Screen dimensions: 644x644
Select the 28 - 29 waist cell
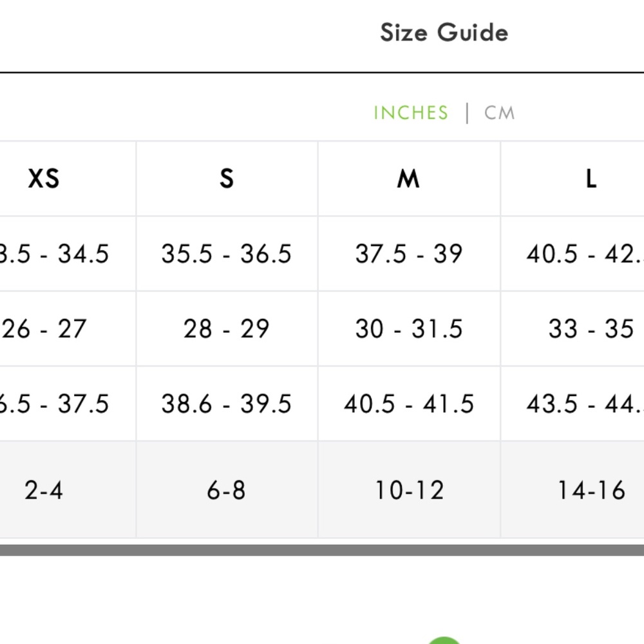click(x=227, y=328)
